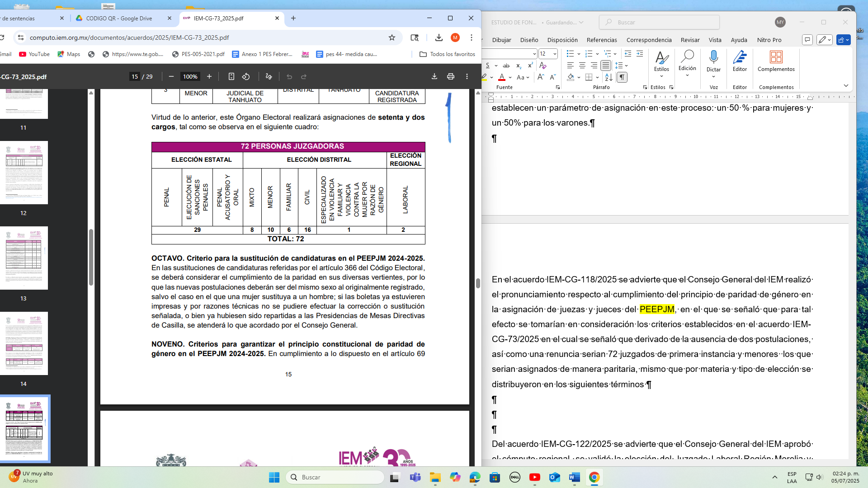Increase font size in Word
The image size is (868, 488).
click(541, 77)
